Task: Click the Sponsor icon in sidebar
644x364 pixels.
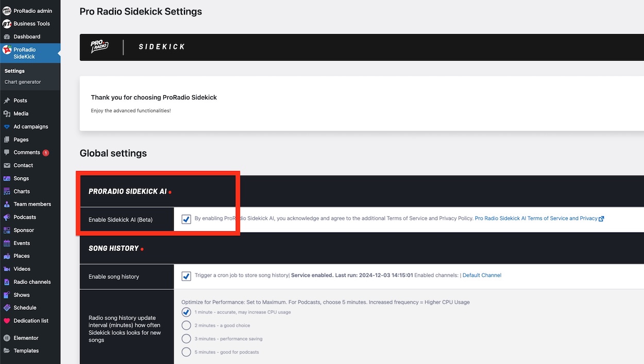Action: [x=7, y=230]
